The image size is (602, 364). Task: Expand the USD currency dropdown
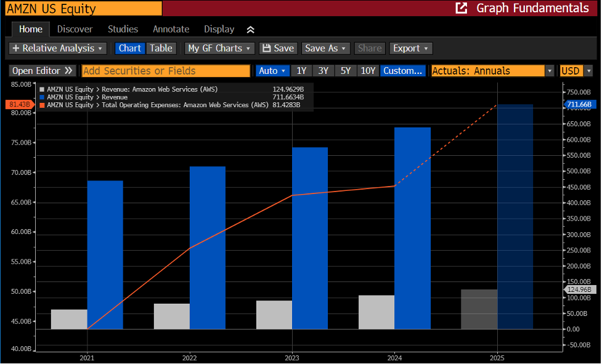pyautogui.click(x=588, y=71)
